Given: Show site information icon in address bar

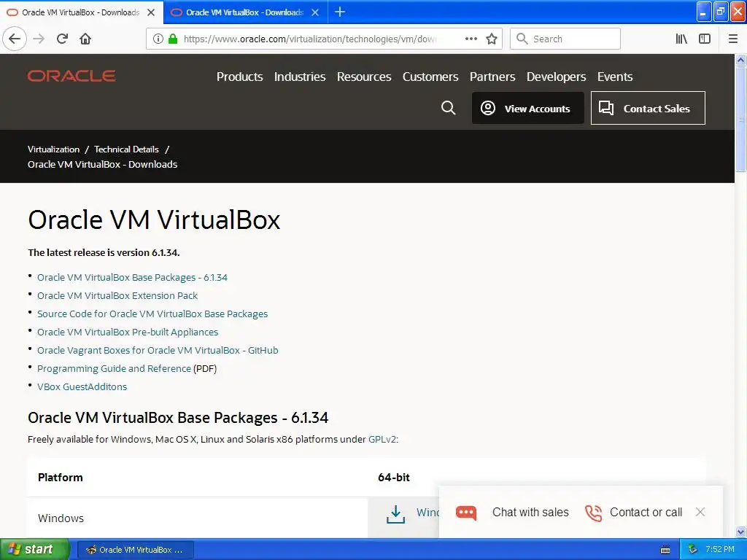Looking at the screenshot, I should [158, 39].
